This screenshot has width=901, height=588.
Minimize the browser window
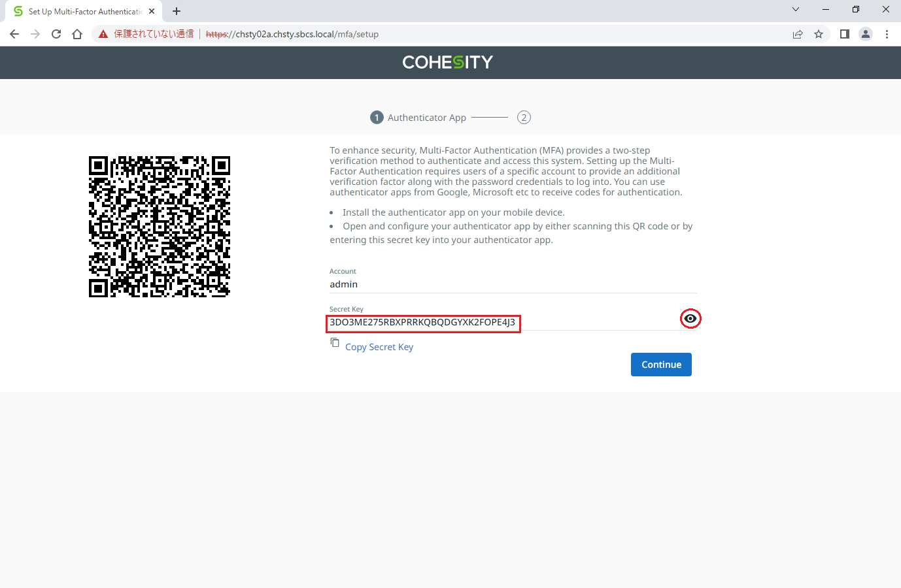point(826,9)
